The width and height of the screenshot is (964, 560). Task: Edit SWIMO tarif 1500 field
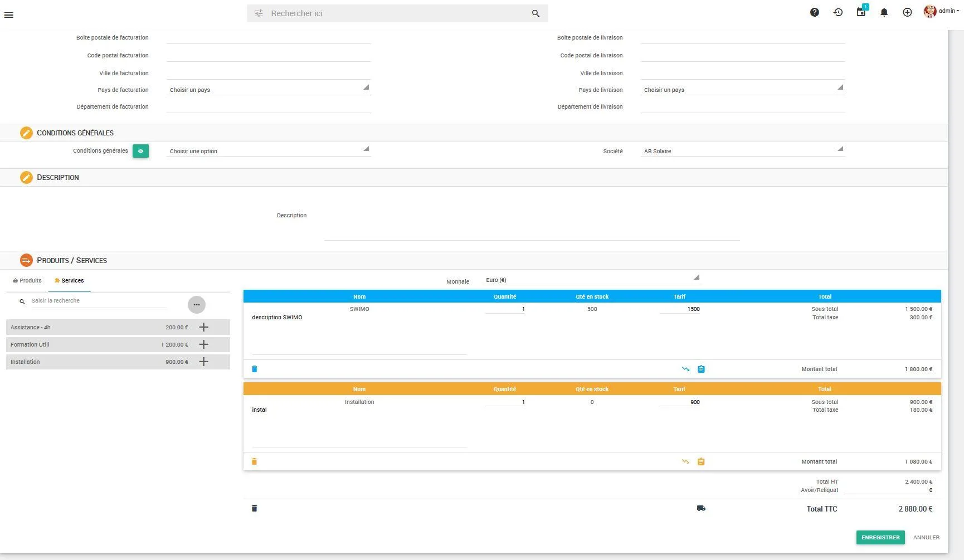point(680,309)
